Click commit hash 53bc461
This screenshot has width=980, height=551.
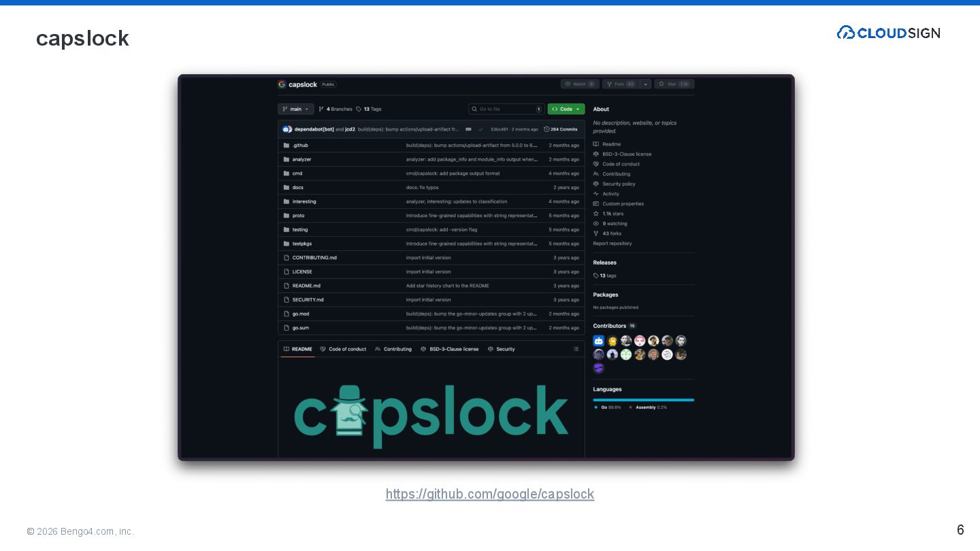(500, 129)
